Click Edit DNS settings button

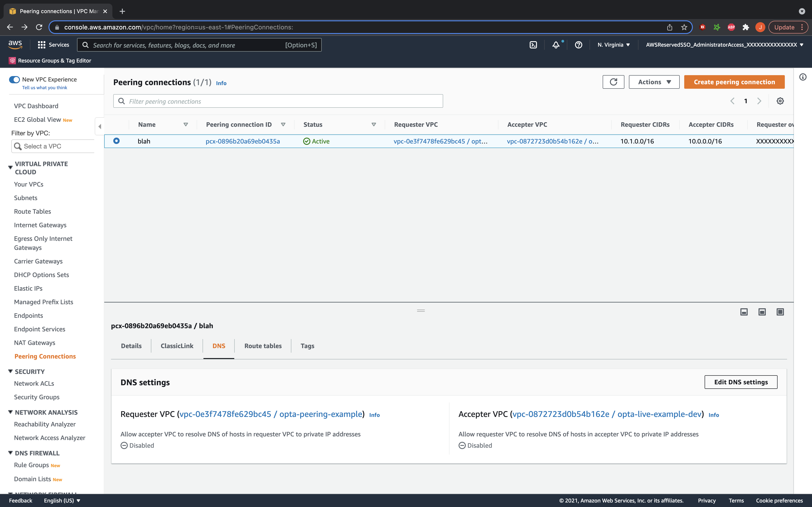pyautogui.click(x=741, y=382)
